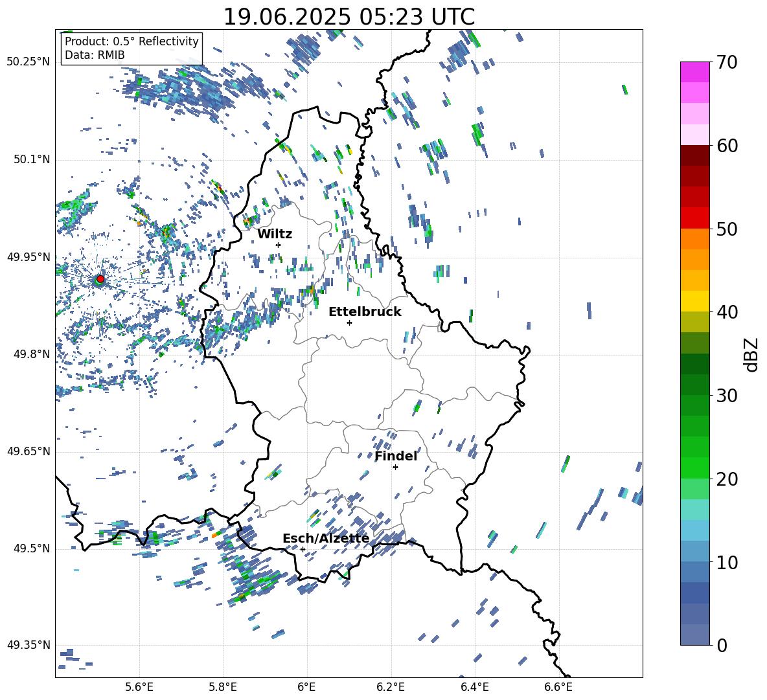Click the colorbar tick label 0

pos(722,645)
